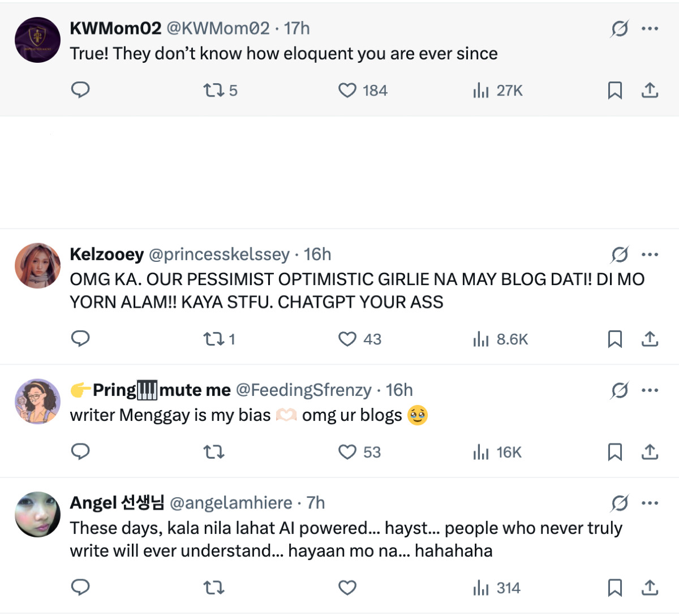Share KWMom02's tweet

pyautogui.click(x=650, y=90)
